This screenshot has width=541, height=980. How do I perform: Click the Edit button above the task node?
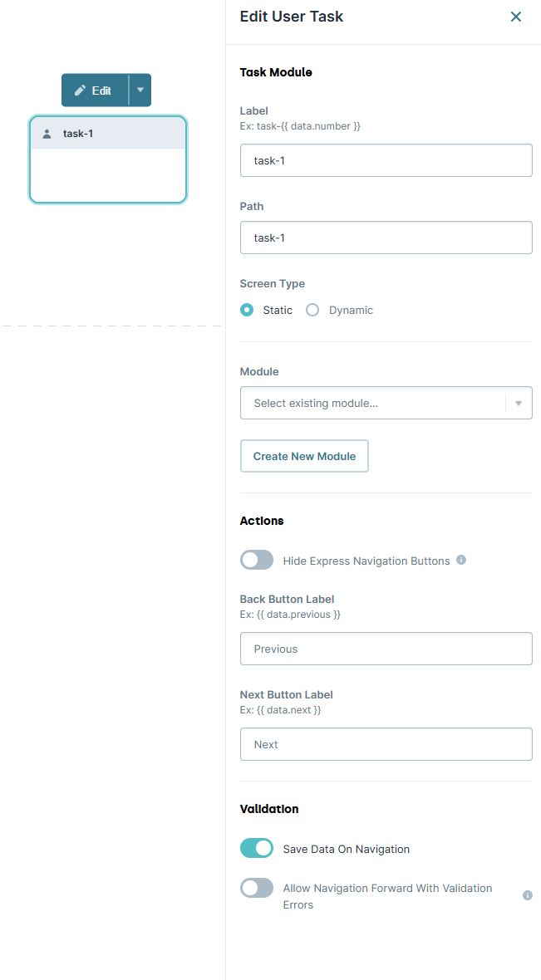pos(94,90)
